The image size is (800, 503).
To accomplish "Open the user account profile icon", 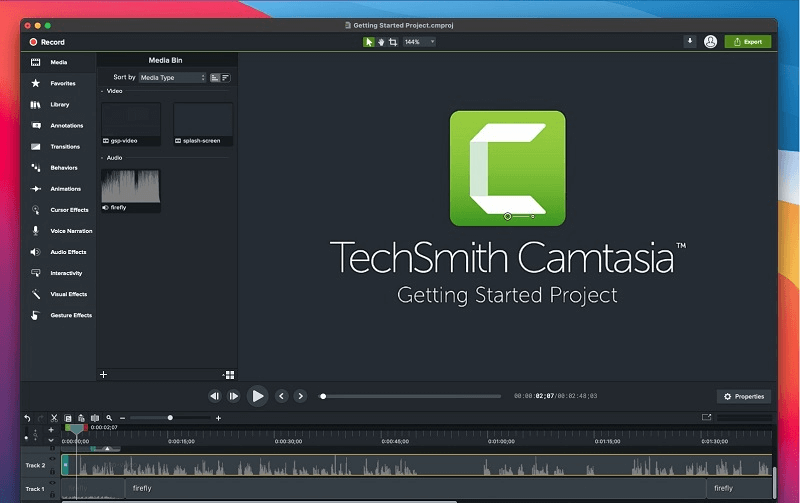I will tap(710, 42).
